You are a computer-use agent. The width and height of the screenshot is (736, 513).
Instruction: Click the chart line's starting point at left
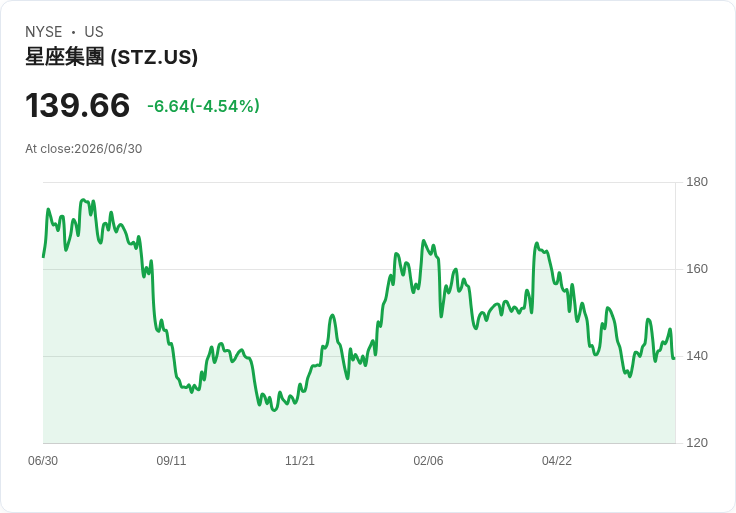pyautogui.click(x=43, y=257)
